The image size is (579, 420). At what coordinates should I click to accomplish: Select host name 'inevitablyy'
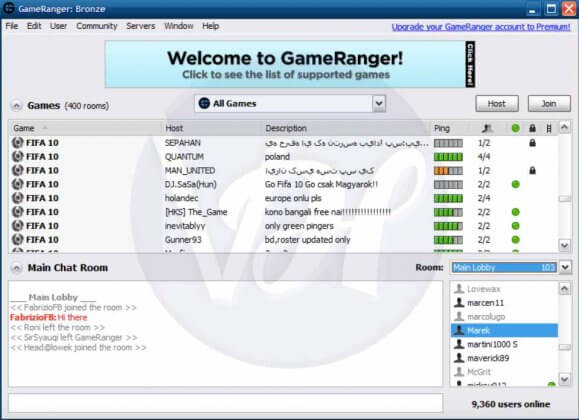185,226
